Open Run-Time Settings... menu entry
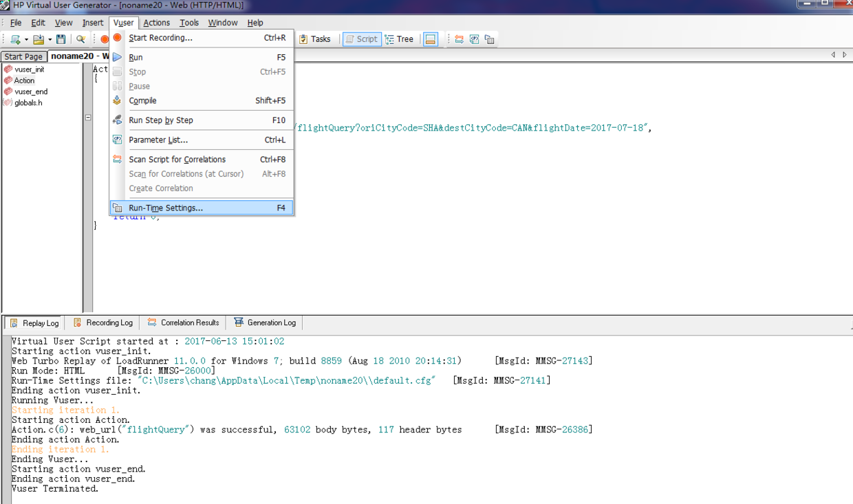 [202, 208]
